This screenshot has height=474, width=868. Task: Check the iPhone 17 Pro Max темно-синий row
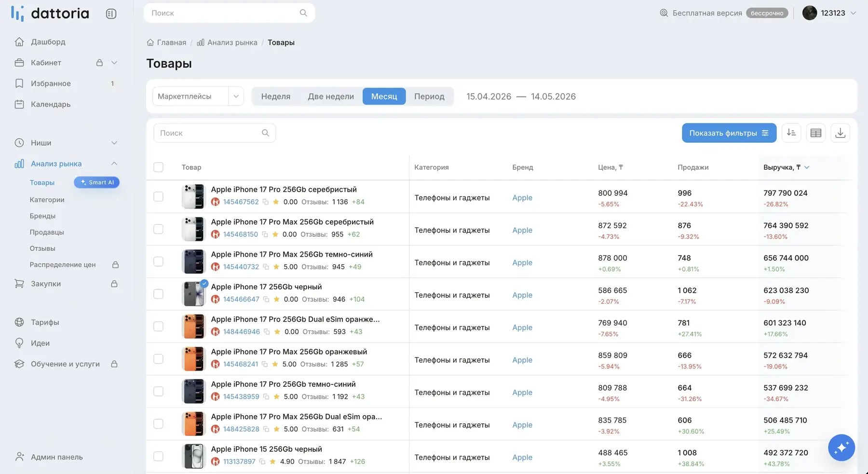click(x=158, y=261)
